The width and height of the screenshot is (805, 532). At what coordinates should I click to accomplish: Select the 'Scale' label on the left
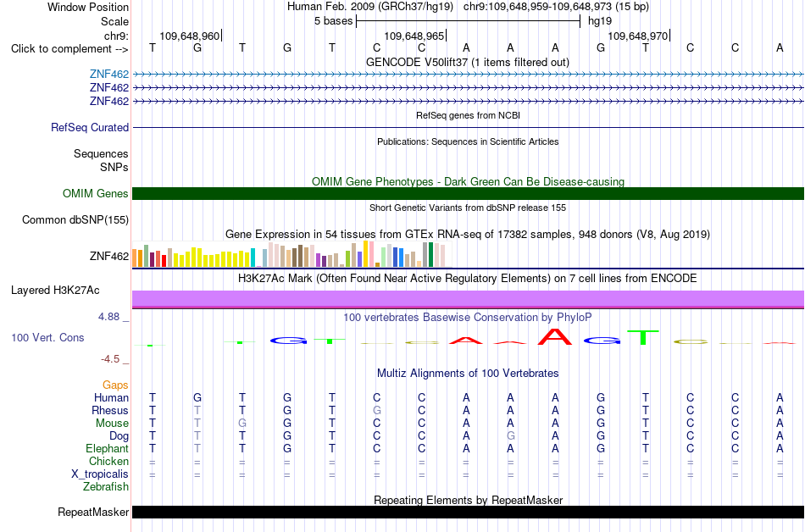coord(114,21)
